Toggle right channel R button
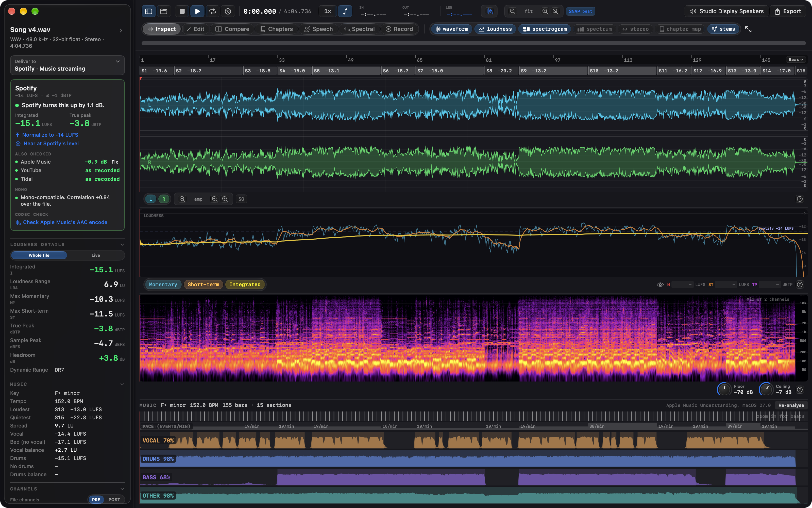 pos(164,199)
